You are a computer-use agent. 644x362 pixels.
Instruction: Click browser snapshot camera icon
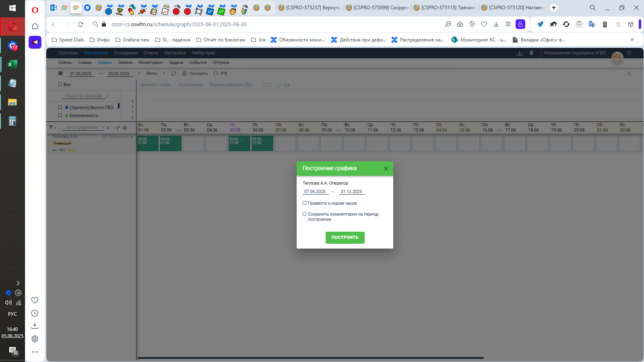(460, 24)
